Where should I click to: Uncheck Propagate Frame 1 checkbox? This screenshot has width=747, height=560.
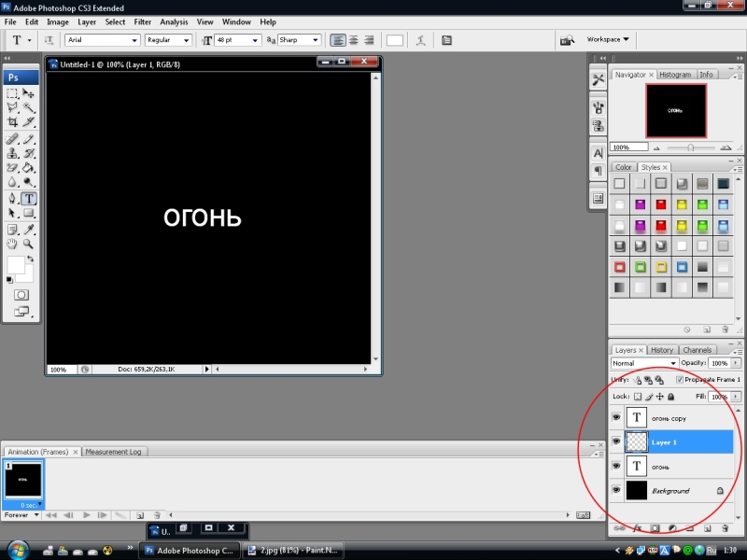679,380
